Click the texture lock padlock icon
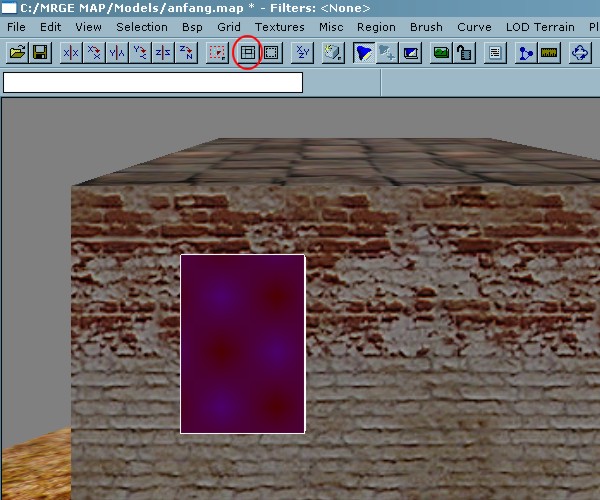 click(x=464, y=52)
